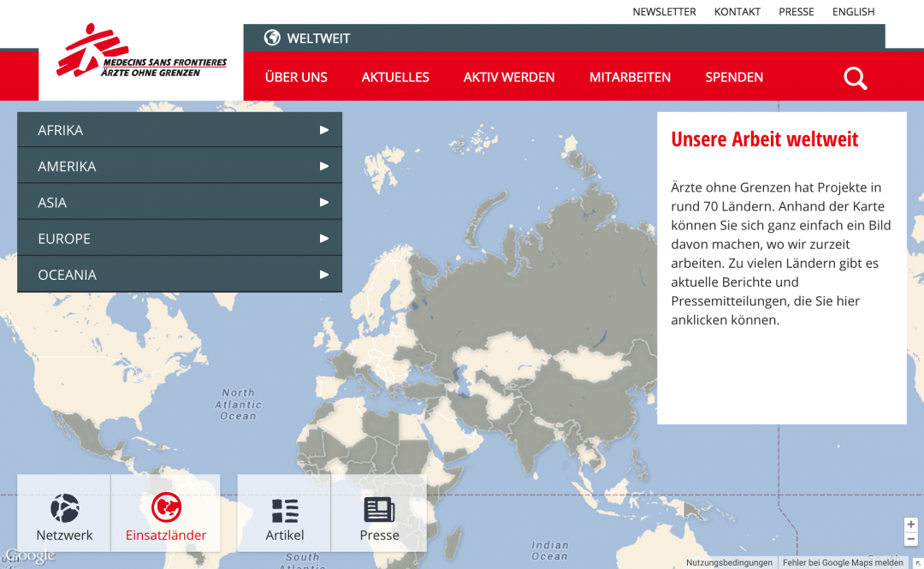924x569 pixels.
Task: Switch site language to English
Action: pos(853,12)
